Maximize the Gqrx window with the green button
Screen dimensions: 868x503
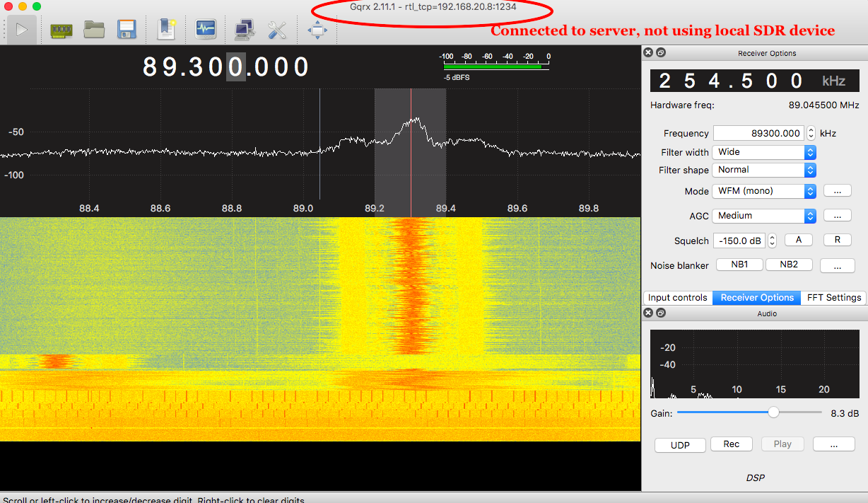[x=37, y=6]
